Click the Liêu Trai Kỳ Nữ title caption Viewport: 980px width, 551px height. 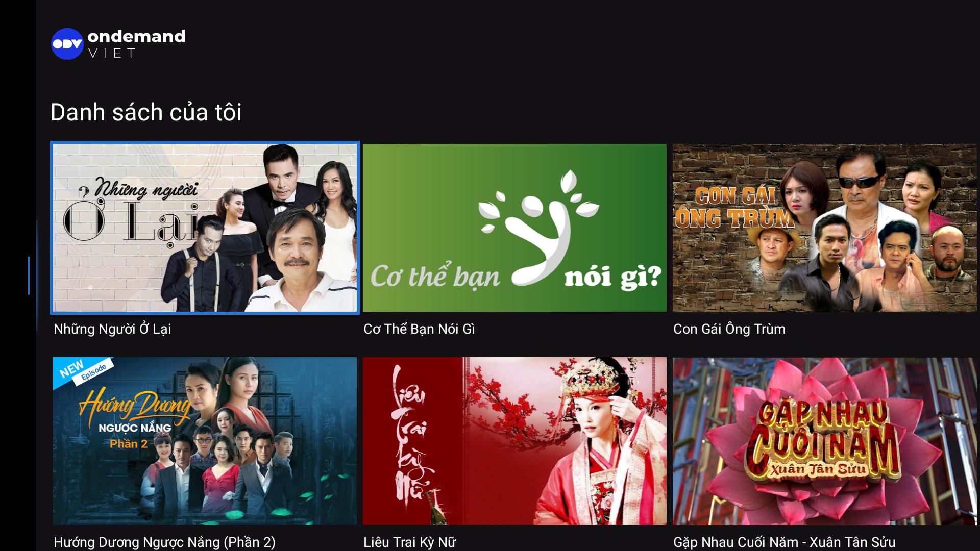[x=410, y=542]
